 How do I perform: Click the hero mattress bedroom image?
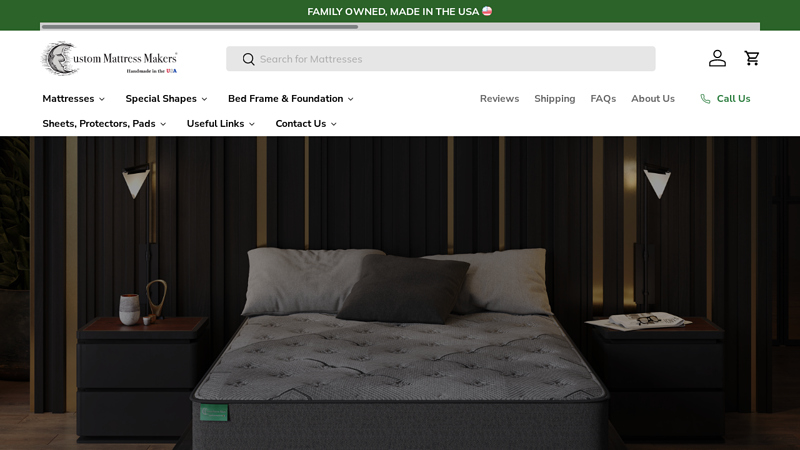[x=400, y=293]
